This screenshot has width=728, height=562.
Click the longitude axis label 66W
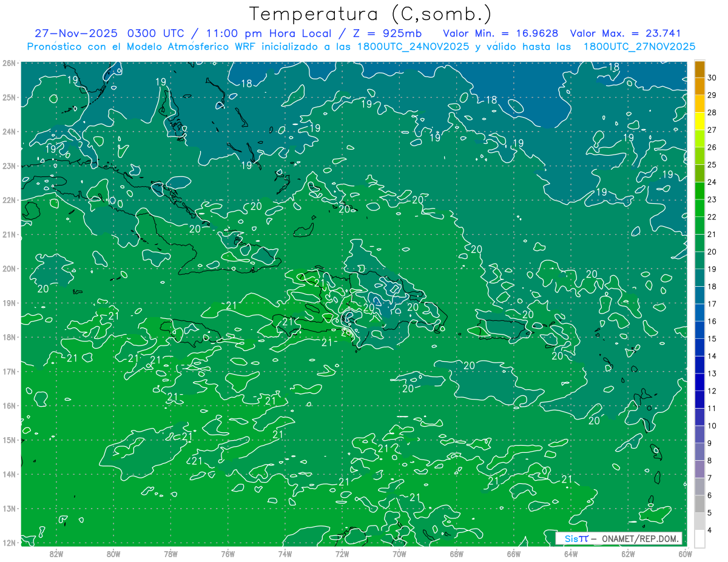click(x=514, y=554)
